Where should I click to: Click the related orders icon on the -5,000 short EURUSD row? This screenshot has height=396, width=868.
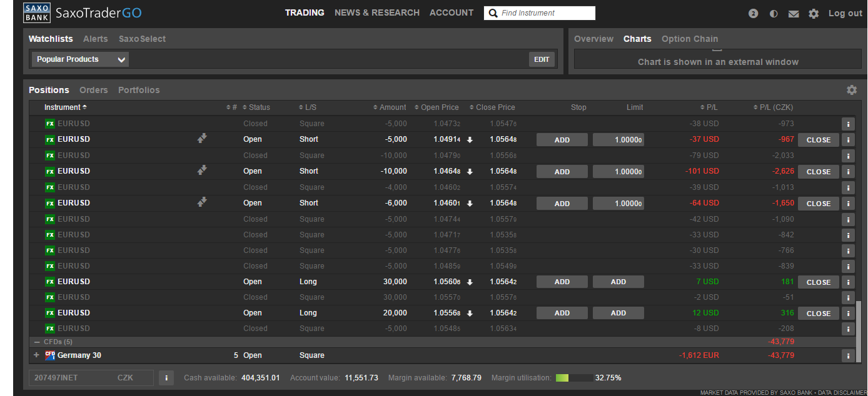pos(202,139)
